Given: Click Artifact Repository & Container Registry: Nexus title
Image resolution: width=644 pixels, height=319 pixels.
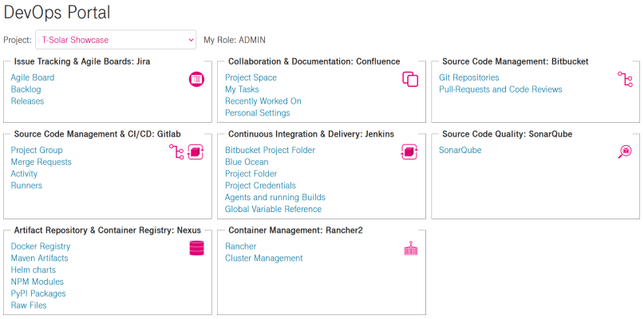Looking at the screenshot, I should pos(108,230).
